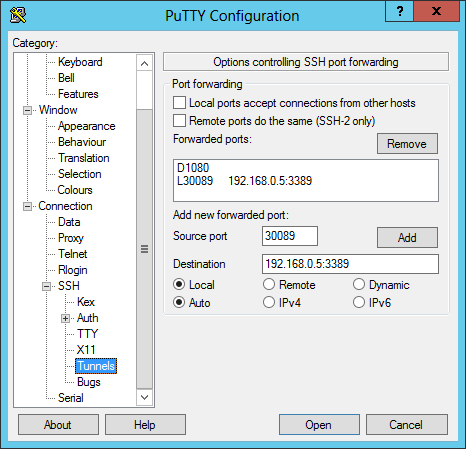Viewport: 466px width, 449px height.
Task: Open the Bell category
Action: pyautogui.click(x=66, y=78)
